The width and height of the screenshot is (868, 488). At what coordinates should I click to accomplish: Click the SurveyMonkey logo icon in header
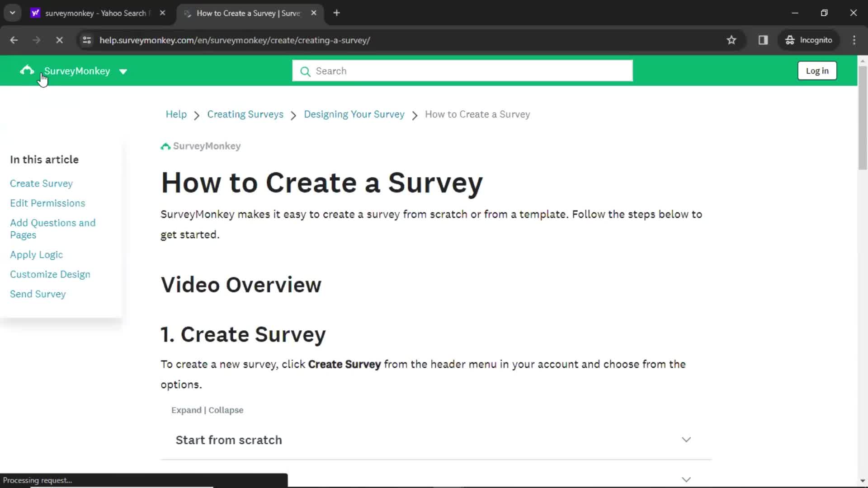27,70
